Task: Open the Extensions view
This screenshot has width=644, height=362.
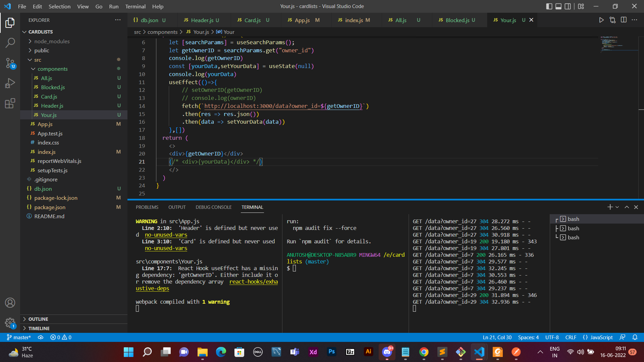Action: pyautogui.click(x=10, y=103)
